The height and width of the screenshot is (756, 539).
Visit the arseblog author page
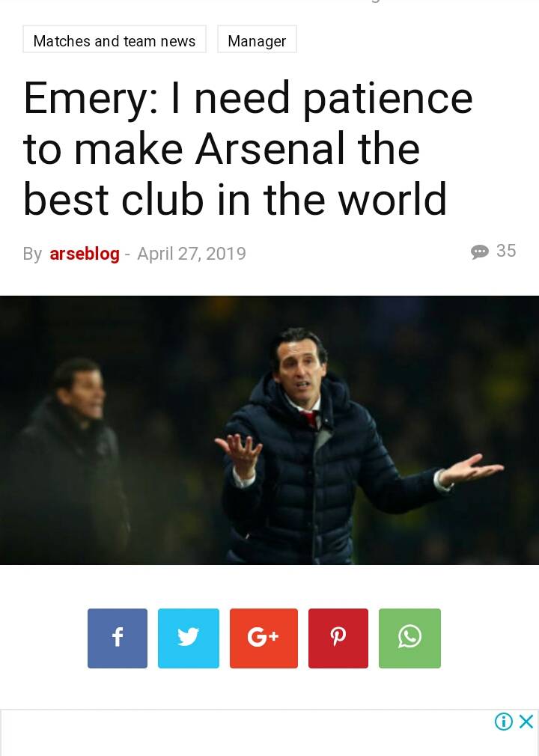85,254
